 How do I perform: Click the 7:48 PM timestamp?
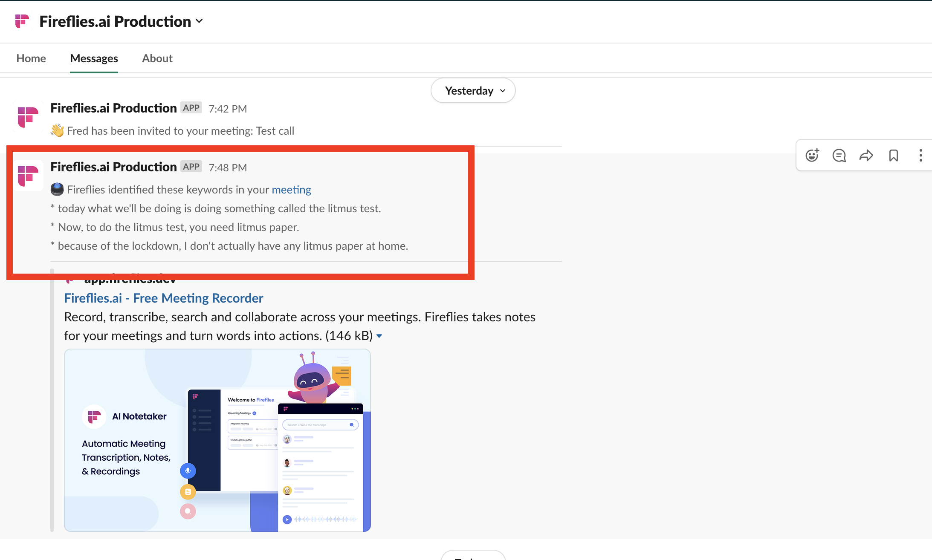[x=228, y=167]
